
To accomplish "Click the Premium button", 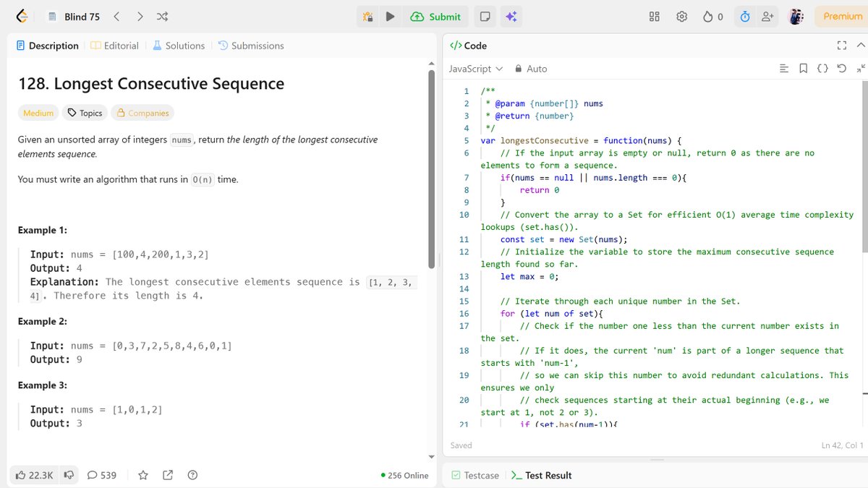I will pos(842,17).
